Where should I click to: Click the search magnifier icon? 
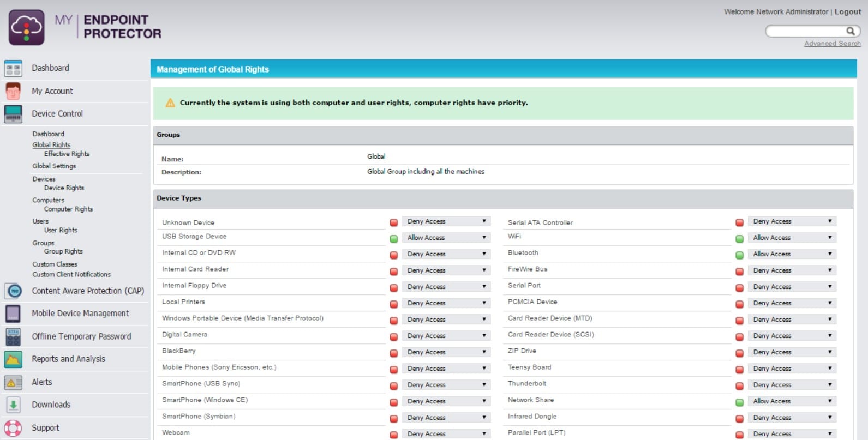click(x=850, y=31)
